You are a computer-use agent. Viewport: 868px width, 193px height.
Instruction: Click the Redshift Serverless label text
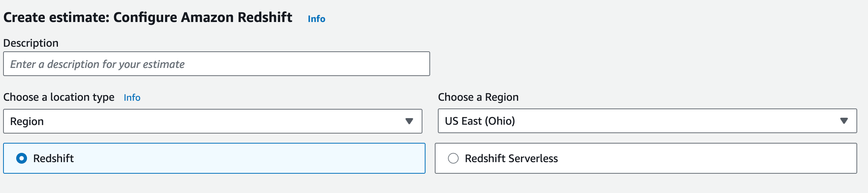click(511, 158)
